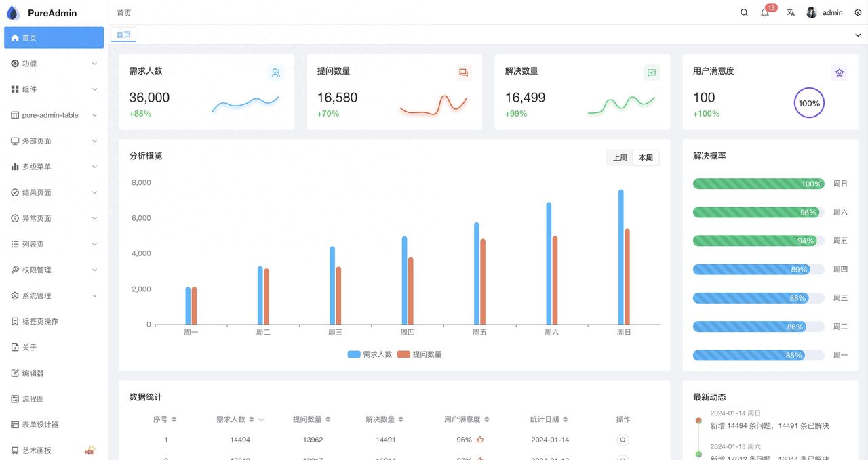Expand the 系统管理 sidebar menu
Viewport: 868px width, 460px height.
click(x=54, y=296)
